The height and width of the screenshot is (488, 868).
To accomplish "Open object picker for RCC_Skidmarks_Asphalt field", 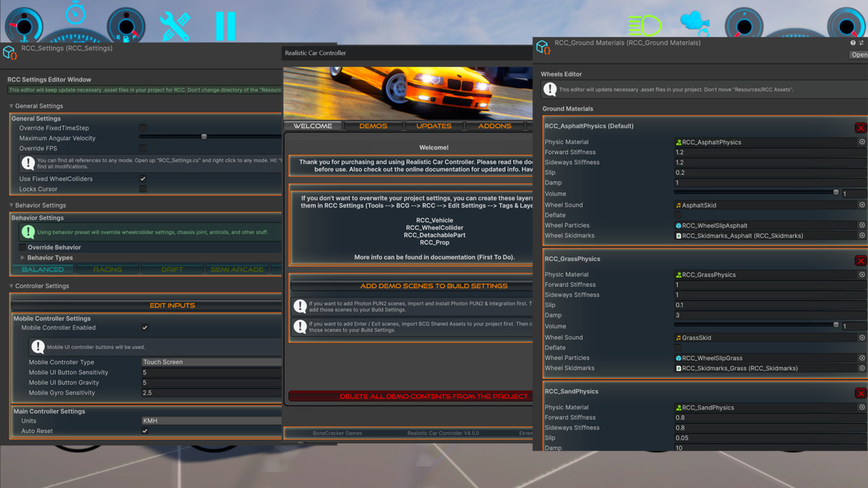I will tap(861, 236).
